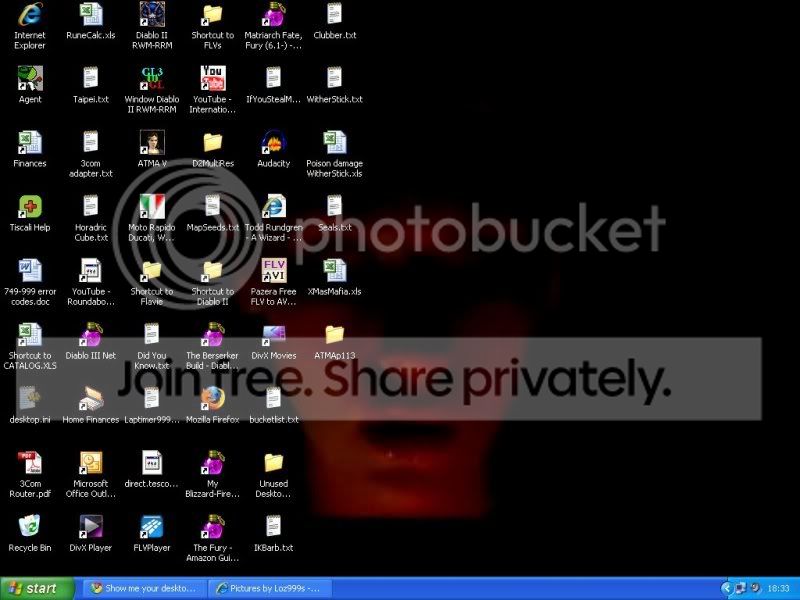
Task: Switch to 'Pictures by Loz999s' taskbar window
Action: 270,588
